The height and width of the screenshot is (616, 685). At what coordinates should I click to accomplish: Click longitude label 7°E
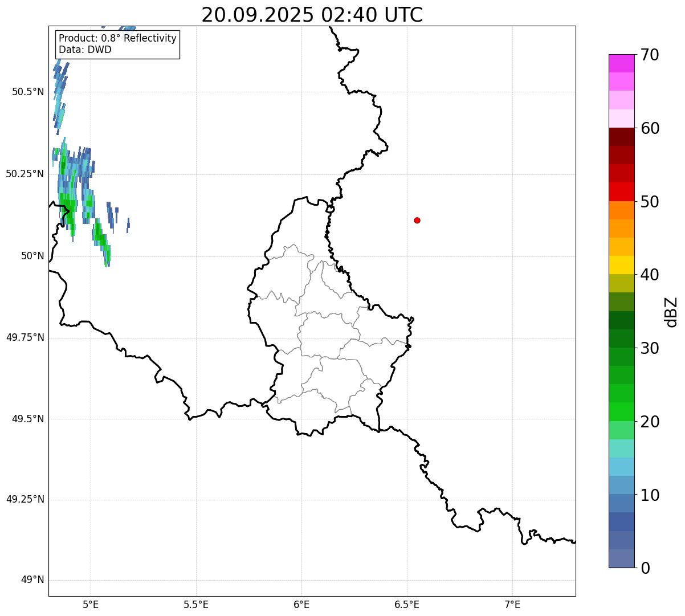pos(512,605)
